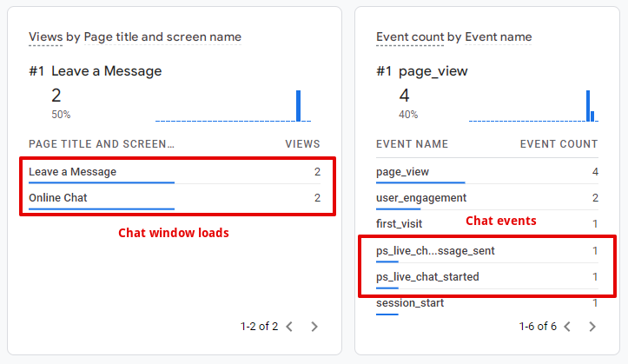Click next page arrow in Event count card
The image size is (628, 364).
pos(592,327)
